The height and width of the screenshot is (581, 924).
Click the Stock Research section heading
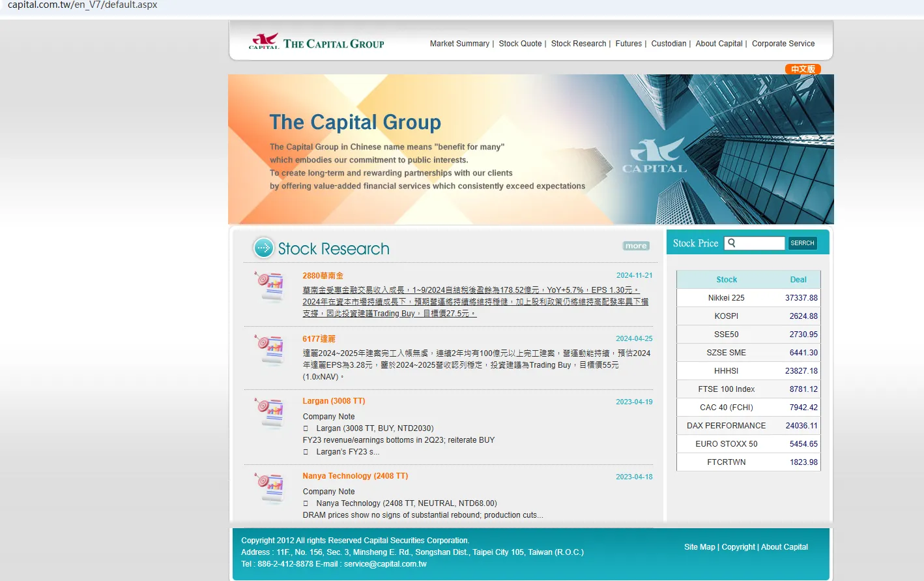point(334,248)
